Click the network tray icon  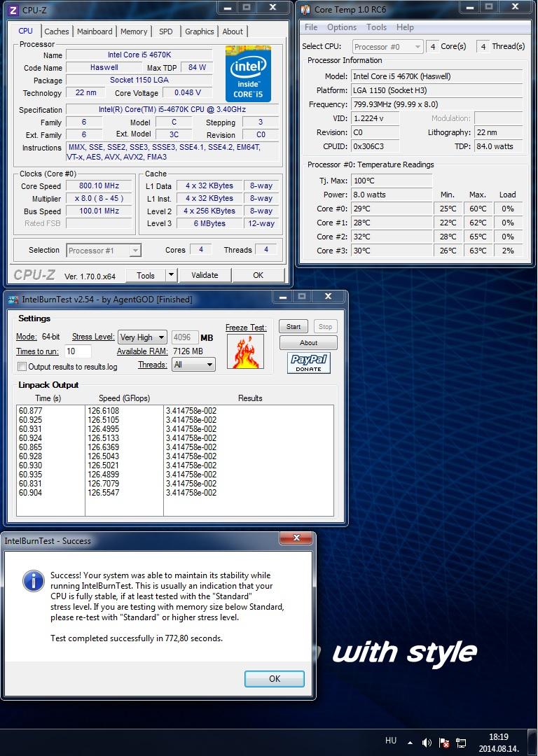pos(461,743)
